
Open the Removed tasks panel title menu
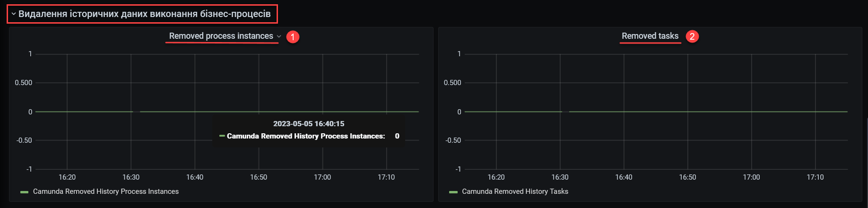(650, 36)
